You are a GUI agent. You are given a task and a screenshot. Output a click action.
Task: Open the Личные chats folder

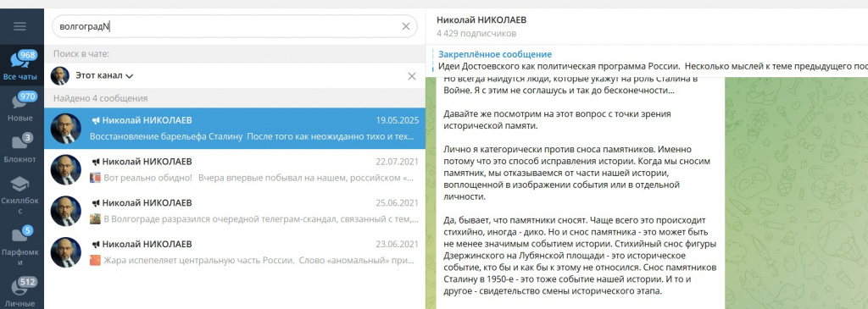21,290
